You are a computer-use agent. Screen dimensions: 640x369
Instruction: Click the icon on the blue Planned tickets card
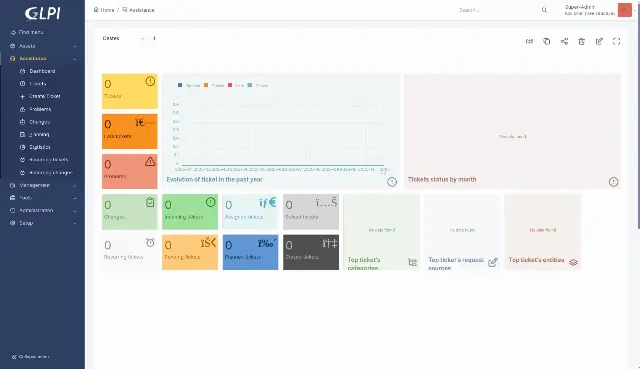point(267,243)
